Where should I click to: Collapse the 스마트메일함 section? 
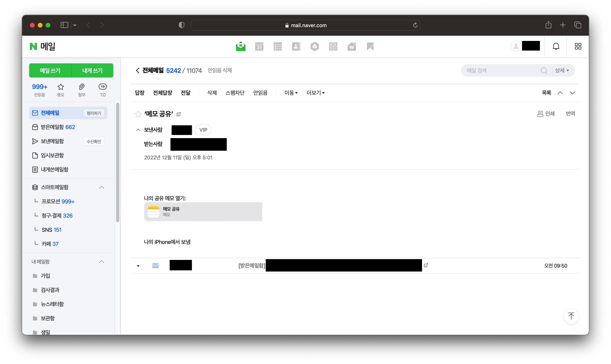click(x=101, y=187)
